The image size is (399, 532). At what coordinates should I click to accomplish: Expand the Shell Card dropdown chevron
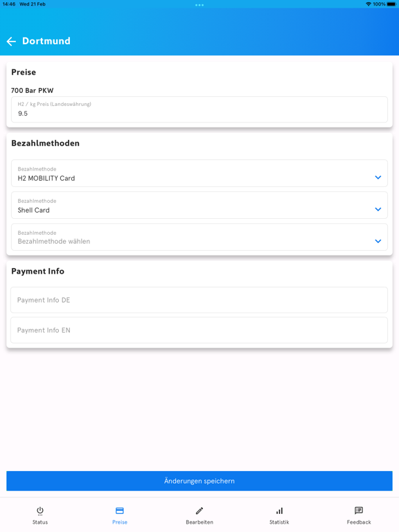pyautogui.click(x=378, y=209)
